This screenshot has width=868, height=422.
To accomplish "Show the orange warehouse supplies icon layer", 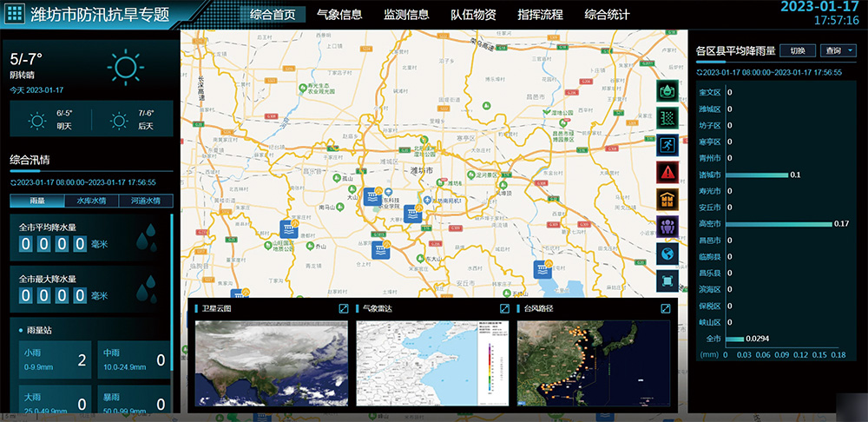I will coord(667,200).
